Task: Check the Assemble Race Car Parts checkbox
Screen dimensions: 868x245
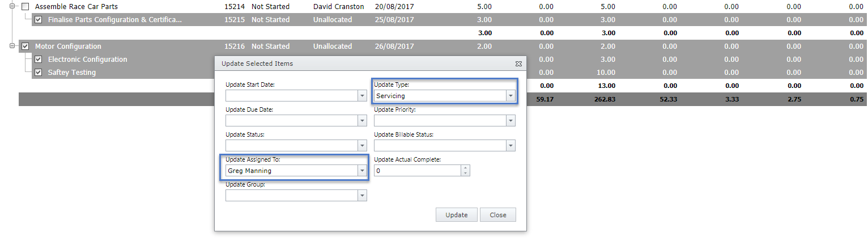Action: 25,7
